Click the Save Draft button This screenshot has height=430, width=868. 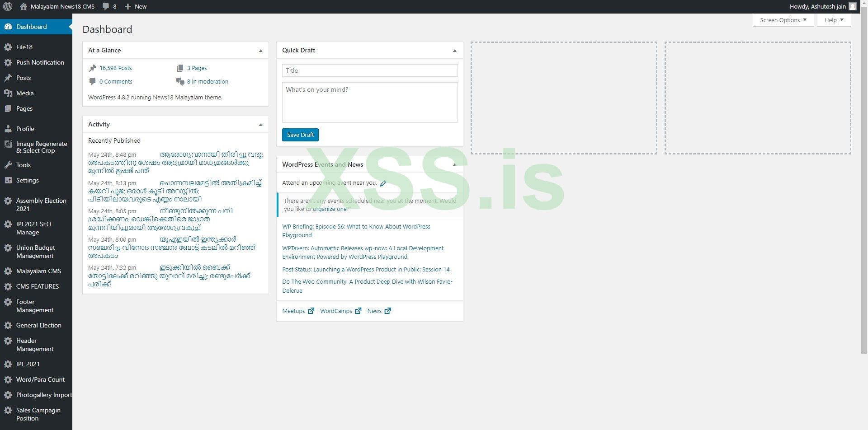300,135
